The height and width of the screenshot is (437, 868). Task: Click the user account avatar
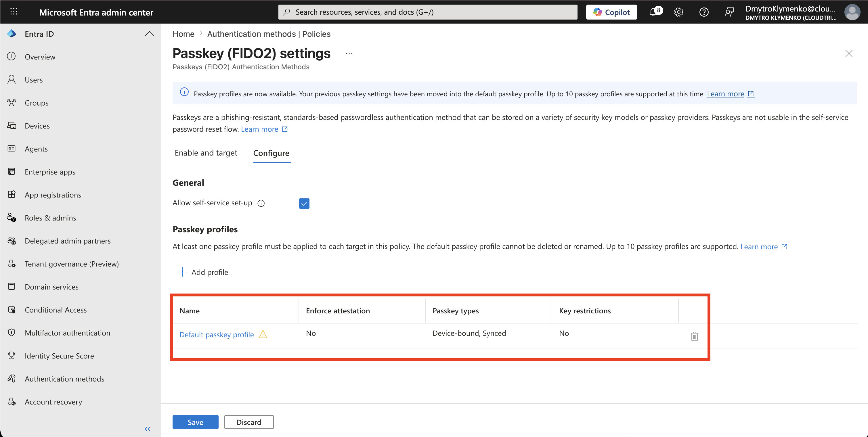coord(852,12)
